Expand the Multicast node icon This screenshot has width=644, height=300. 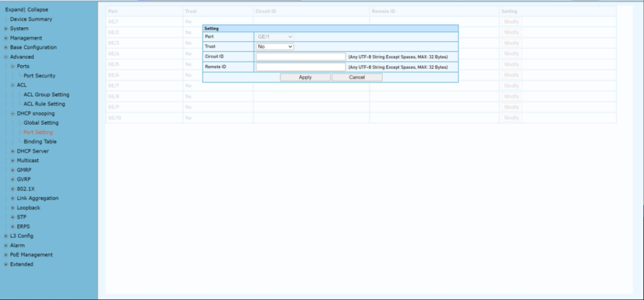click(12, 160)
